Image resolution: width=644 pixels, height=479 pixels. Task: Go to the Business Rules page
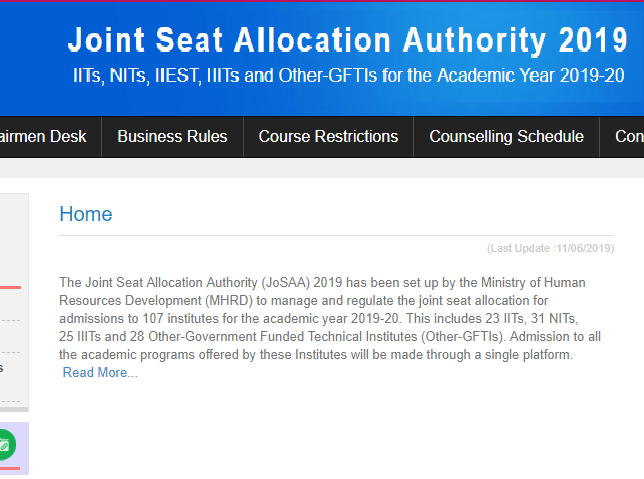[x=172, y=137]
